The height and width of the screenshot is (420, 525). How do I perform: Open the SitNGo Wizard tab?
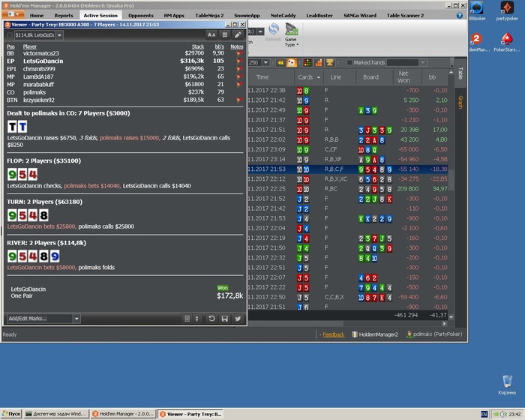[360, 16]
